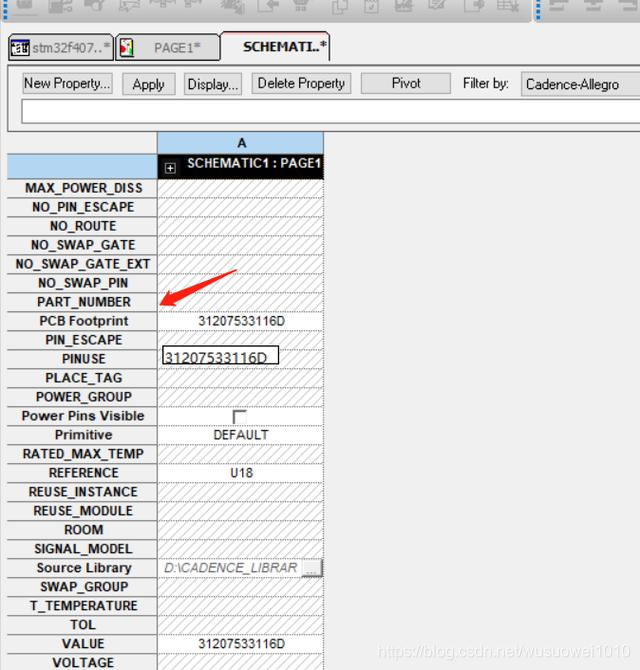Select column A header
This screenshot has width=640, height=670.
[x=241, y=143]
